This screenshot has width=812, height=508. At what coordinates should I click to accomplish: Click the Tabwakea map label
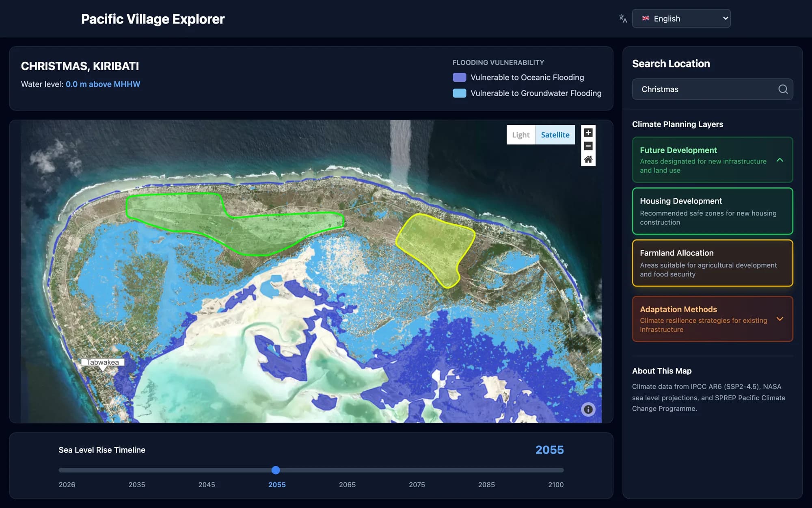coord(103,362)
